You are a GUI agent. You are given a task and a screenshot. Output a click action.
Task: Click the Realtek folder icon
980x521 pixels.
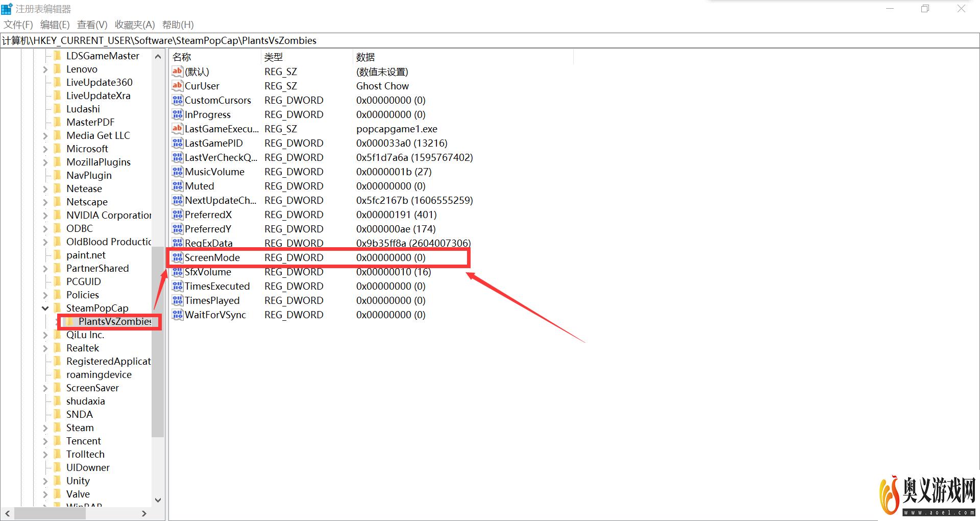point(58,348)
